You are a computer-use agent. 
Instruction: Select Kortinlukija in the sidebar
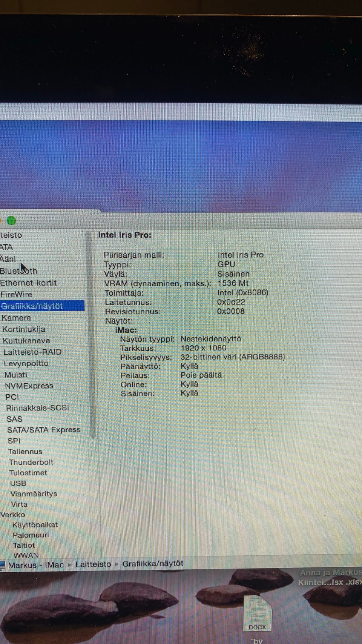24,329
